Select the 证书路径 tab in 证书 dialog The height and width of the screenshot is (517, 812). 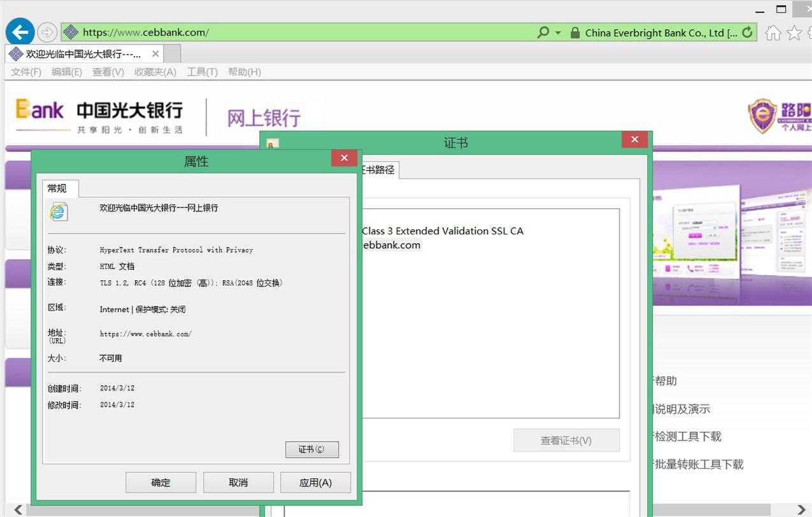[x=380, y=170]
